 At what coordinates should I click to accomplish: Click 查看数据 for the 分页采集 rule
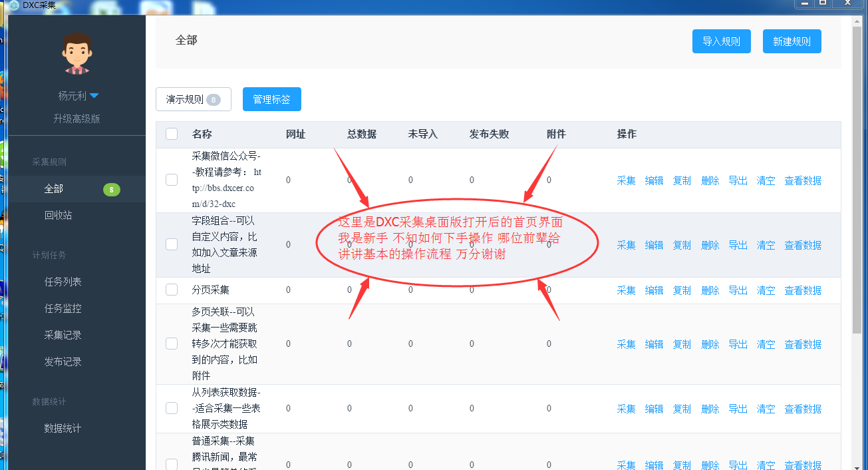803,290
